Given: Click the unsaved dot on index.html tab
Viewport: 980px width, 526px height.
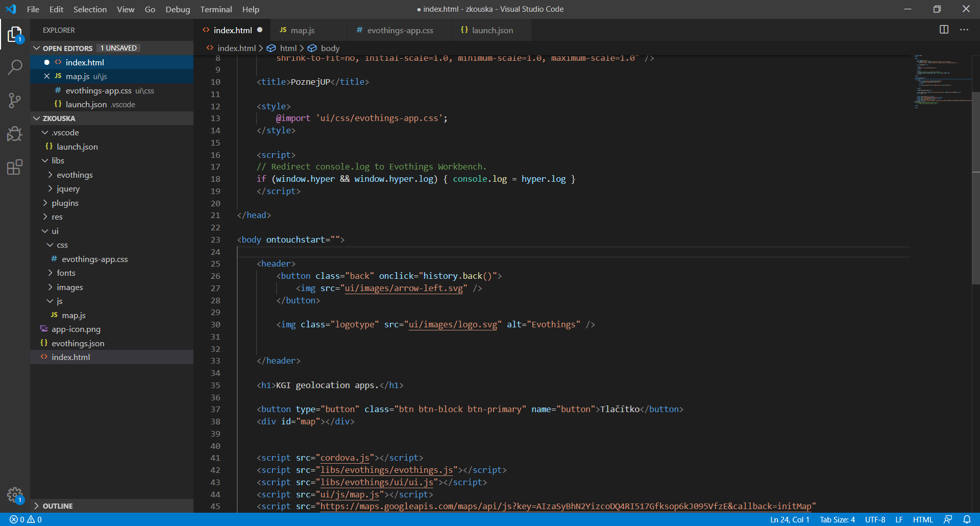Looking at the screenshot, I should [x=260, y=30].
